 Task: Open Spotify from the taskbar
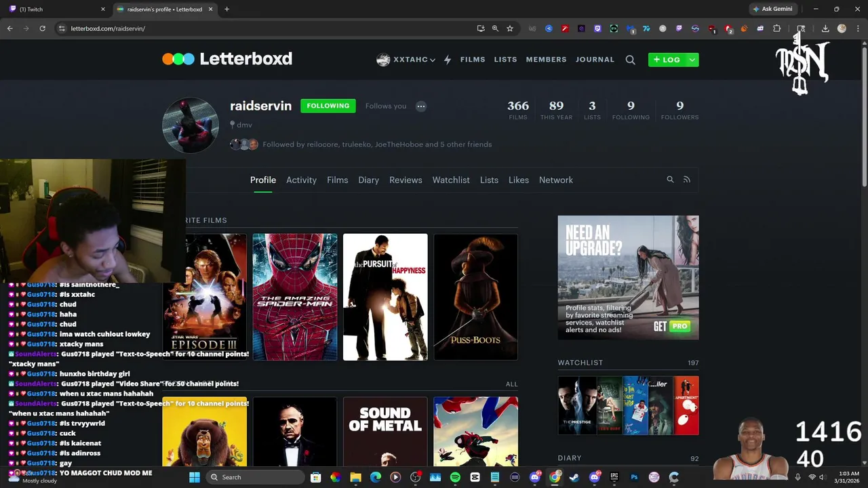coord(455,477)
